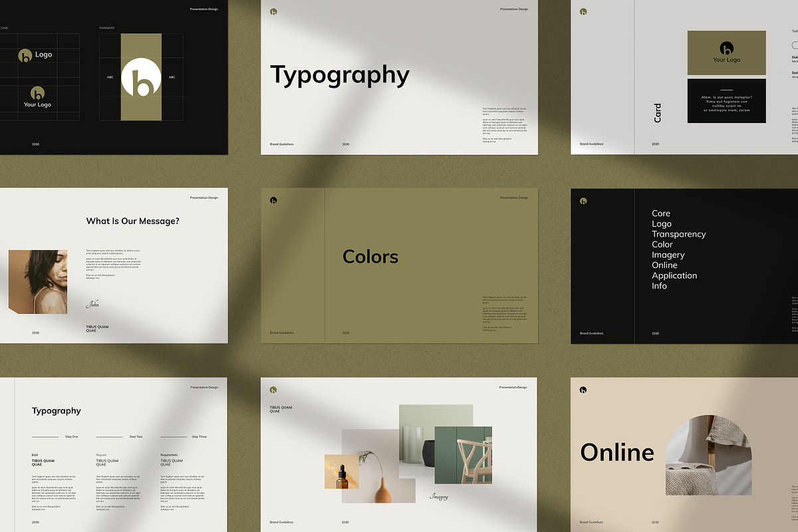Click the 'What Is Our Message?' heading
This screenshot has height=532, width=798.
pos(132,221)
